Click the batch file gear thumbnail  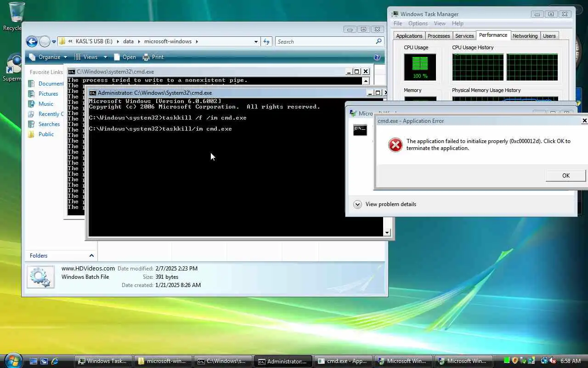point(40,277)
